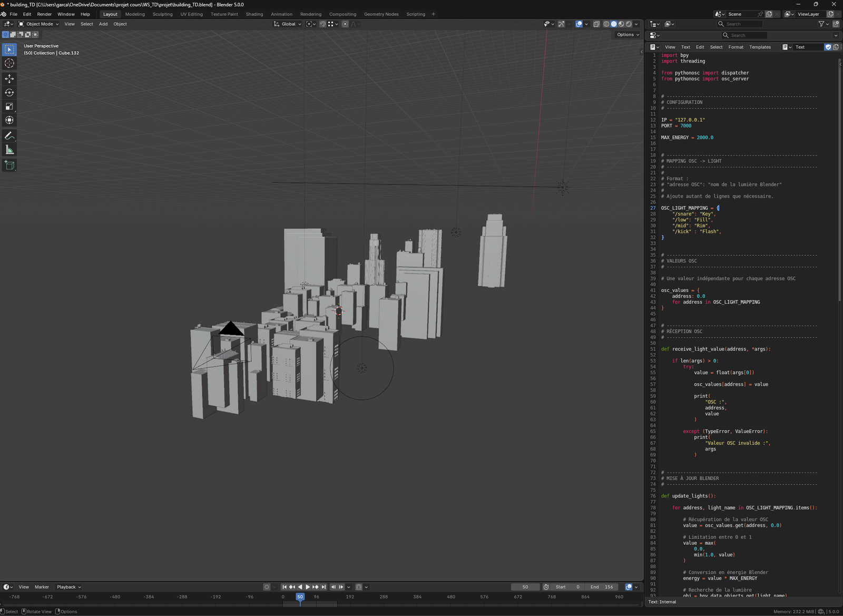
Task: Select the Add Cube tool
Action: [x=9, y=165]
